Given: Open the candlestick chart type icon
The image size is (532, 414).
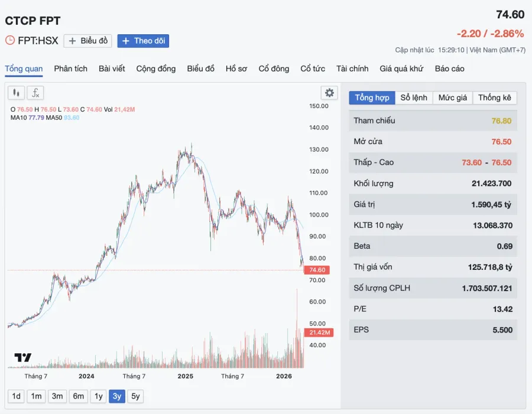Looking at the screenshot, I should (16, 93).
